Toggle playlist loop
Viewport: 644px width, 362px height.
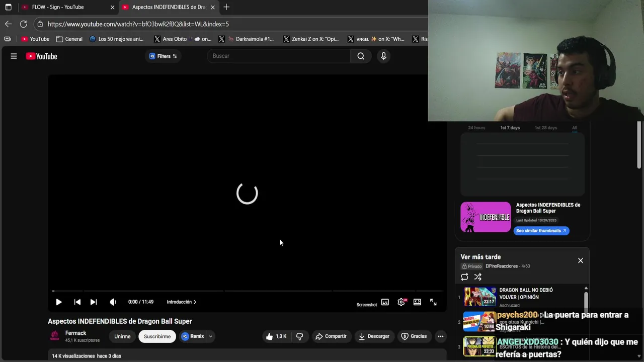(x=464, y=277)
